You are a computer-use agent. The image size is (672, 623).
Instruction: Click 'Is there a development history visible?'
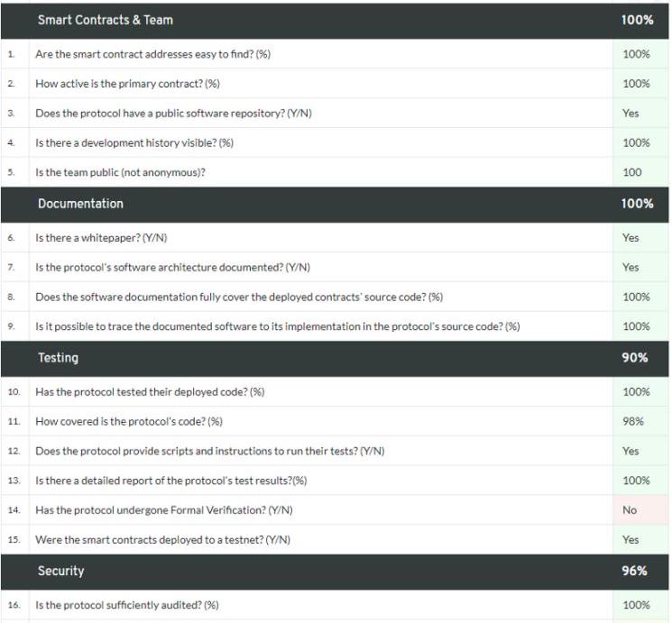(x=134, y=142)
